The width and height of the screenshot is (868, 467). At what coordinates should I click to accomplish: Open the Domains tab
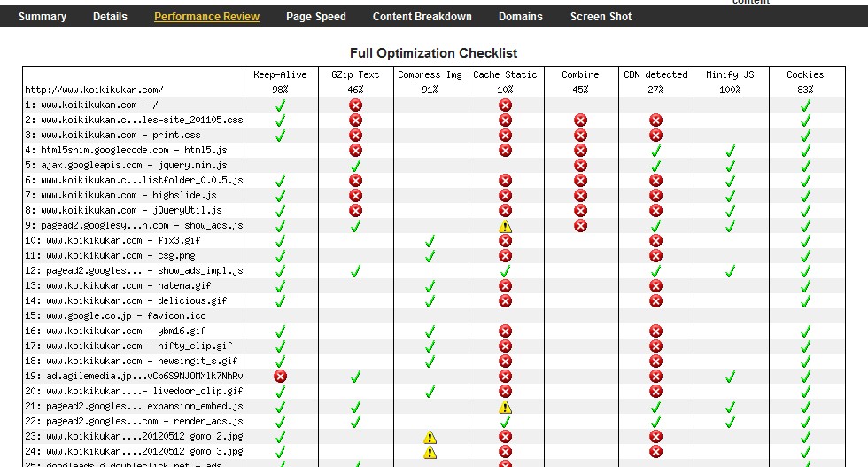click(x=521, y=17)
